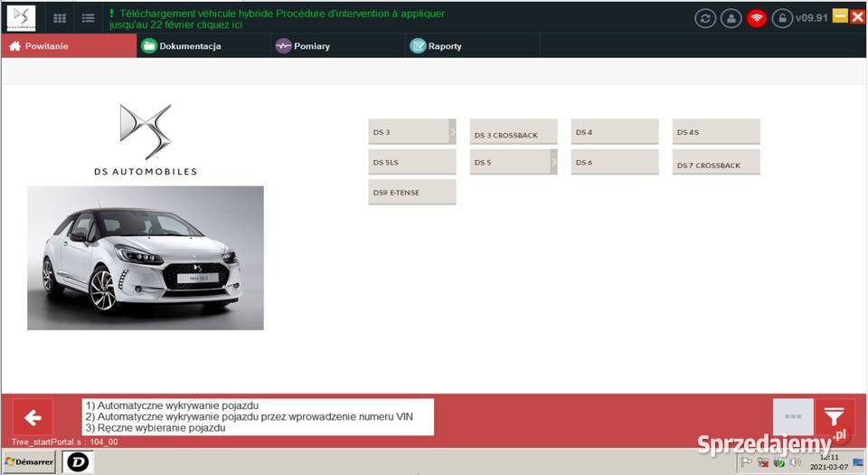Click 'Tree_startPortal.s : 104_00' status text
Image resolution: width=868 pixels, height=475 pixels.
point(65,442)
